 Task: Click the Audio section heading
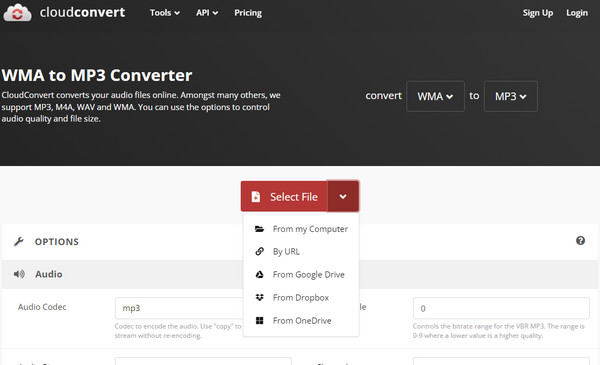tap(49, 274)
